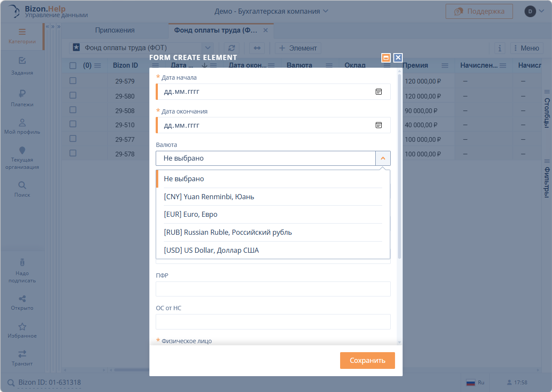Toggle the select-all checkbox in table header
This screenshot has height=392, width=552.
click(73, 66)
